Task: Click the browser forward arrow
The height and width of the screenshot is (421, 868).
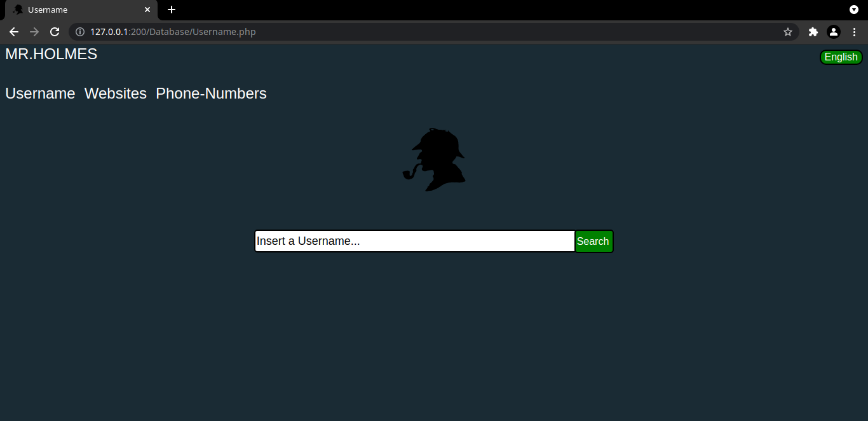Action: [x=34, y=32]
